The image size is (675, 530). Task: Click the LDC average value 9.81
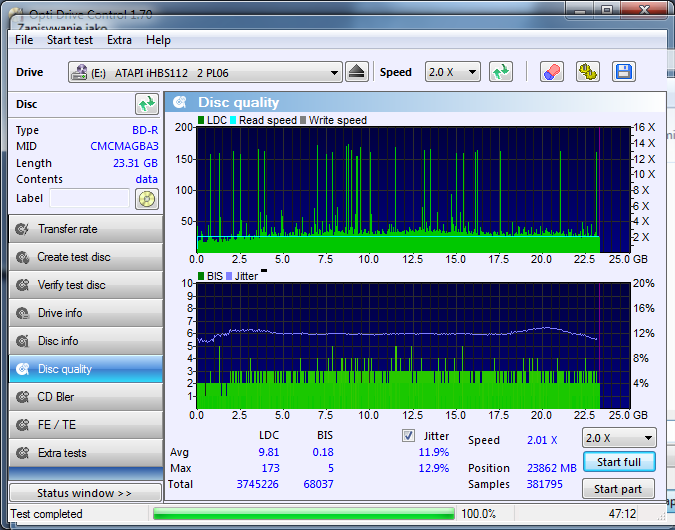pos(269,453)
